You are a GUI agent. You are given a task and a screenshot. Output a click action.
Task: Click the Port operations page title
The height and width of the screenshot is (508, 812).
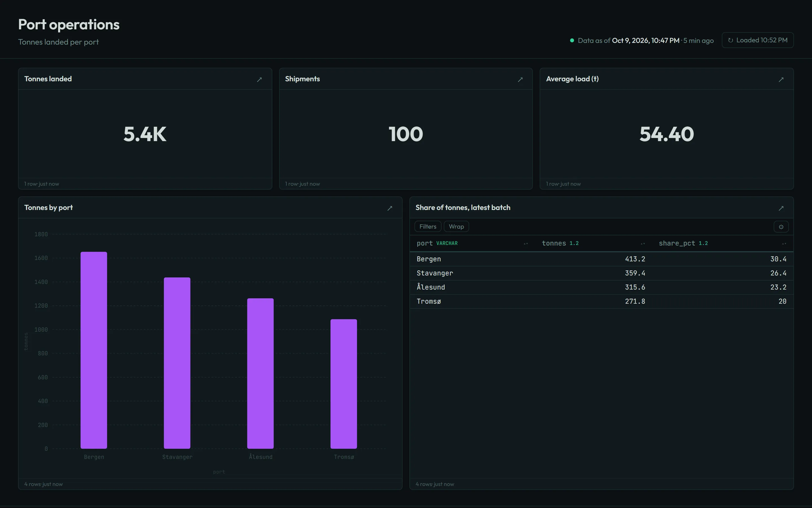(69, 25)
